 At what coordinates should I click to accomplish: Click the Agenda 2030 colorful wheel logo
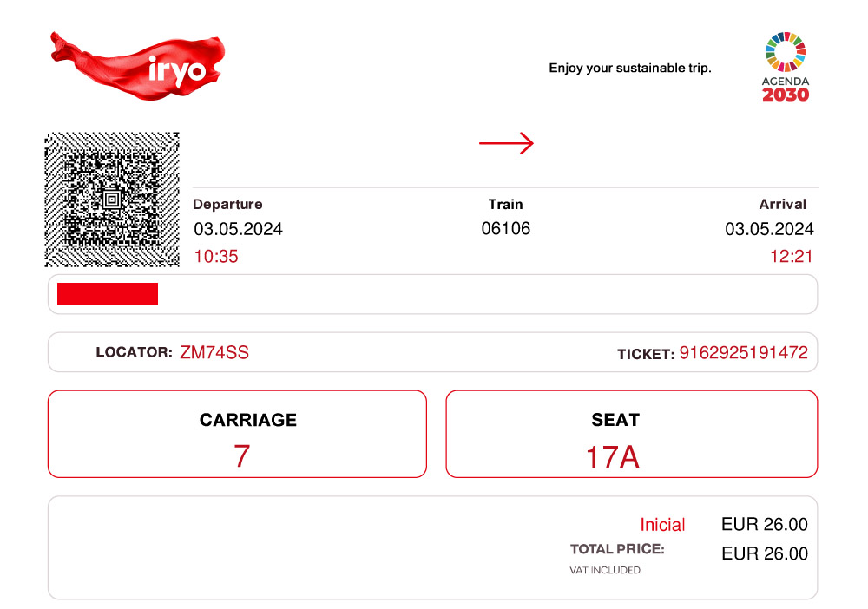click(x=785, y=67)
